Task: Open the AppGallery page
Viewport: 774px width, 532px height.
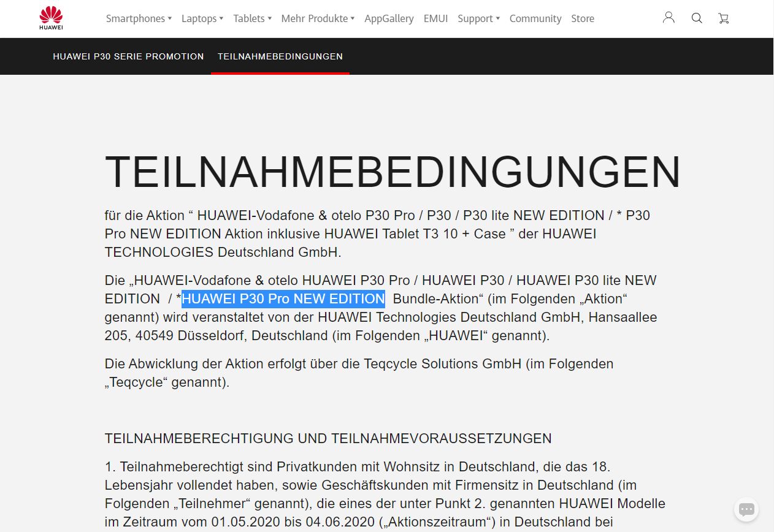Action: pyautogui.click(x=389, y=18)
